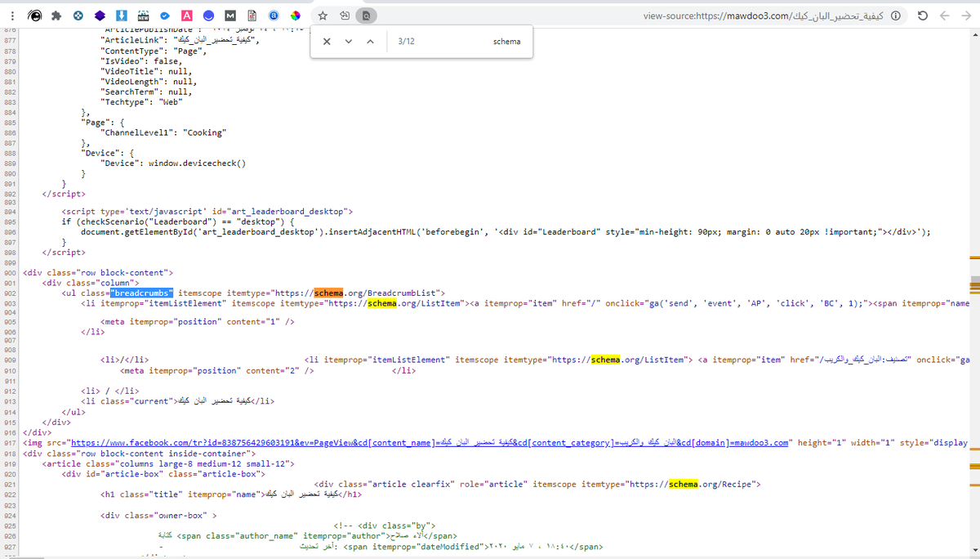Click the blue smiley circle extension icon

pyautogui.click(x=209, y=16)
